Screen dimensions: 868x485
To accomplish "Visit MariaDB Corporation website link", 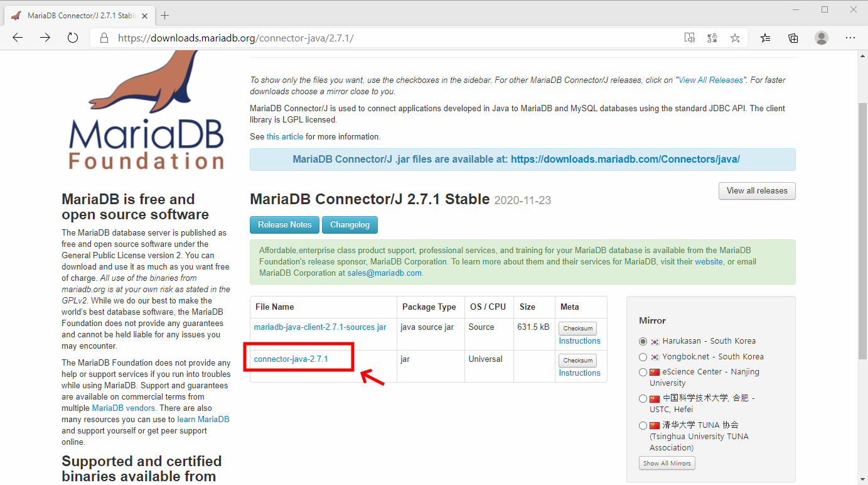I will point(709,261).
